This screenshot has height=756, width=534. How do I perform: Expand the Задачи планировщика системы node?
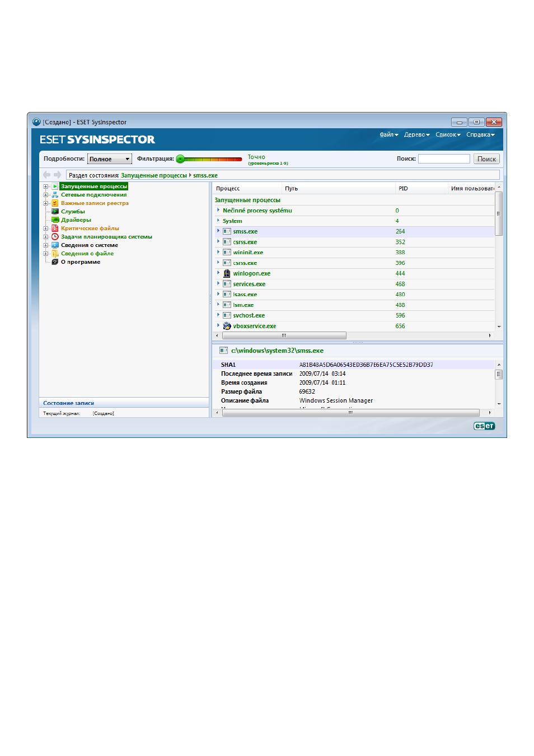[x=46, y=237]
